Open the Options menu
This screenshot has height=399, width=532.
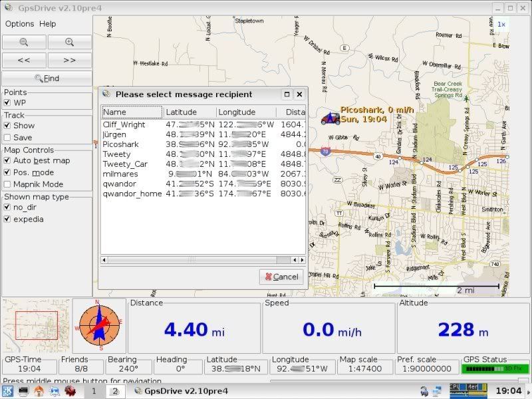tap(19, 24)
